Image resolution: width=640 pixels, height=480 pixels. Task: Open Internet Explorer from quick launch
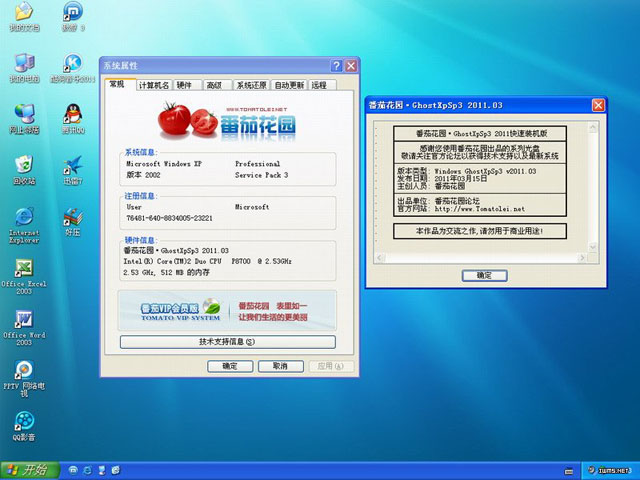pos(87,470)
